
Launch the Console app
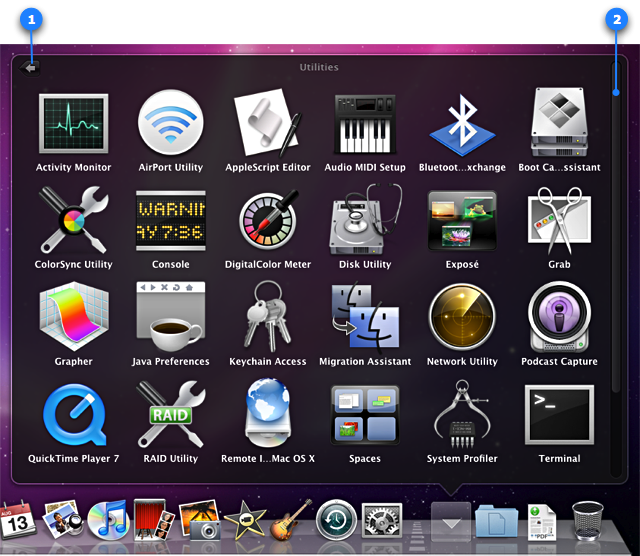[x=170, y=220]
